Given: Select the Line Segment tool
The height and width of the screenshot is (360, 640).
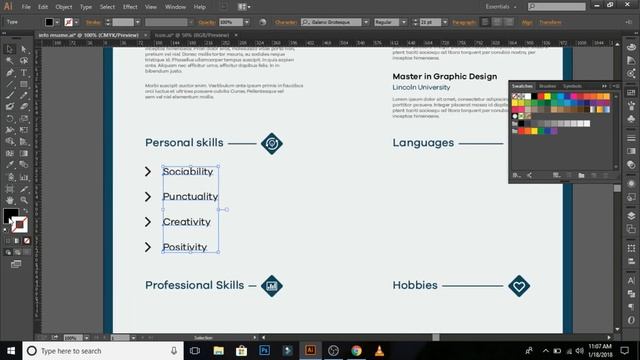Looking at the screenshot, I should tap(9, 84).
